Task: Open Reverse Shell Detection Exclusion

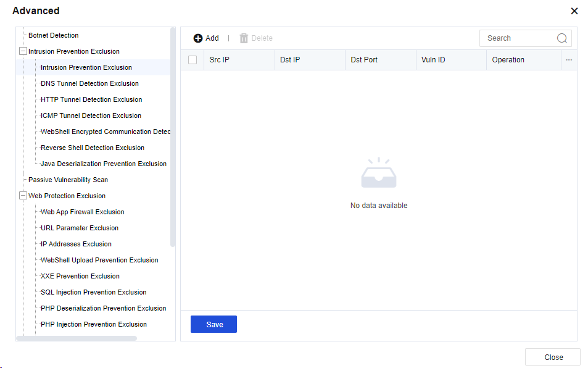Action: pos(93,148)
